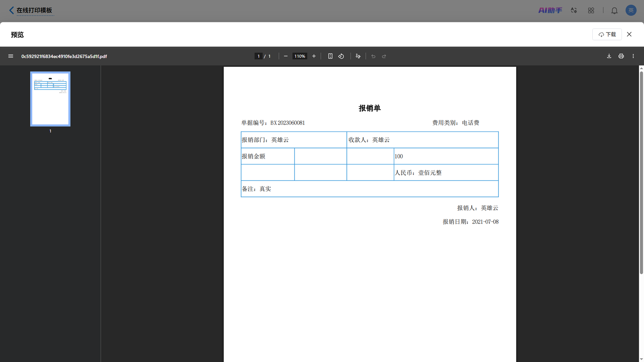Open the PDF viewer more actions menu
Viewport: 644px width, 362px height.
point(633,56)
